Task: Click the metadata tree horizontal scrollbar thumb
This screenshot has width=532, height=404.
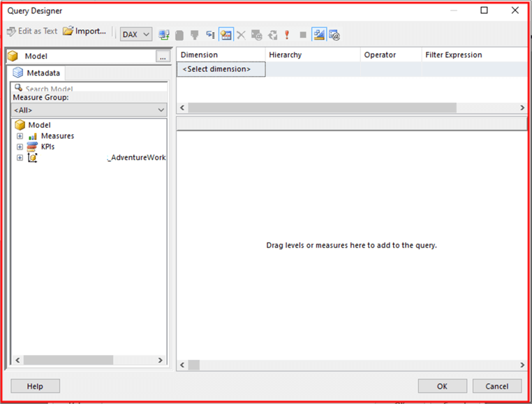Action: 68,360
